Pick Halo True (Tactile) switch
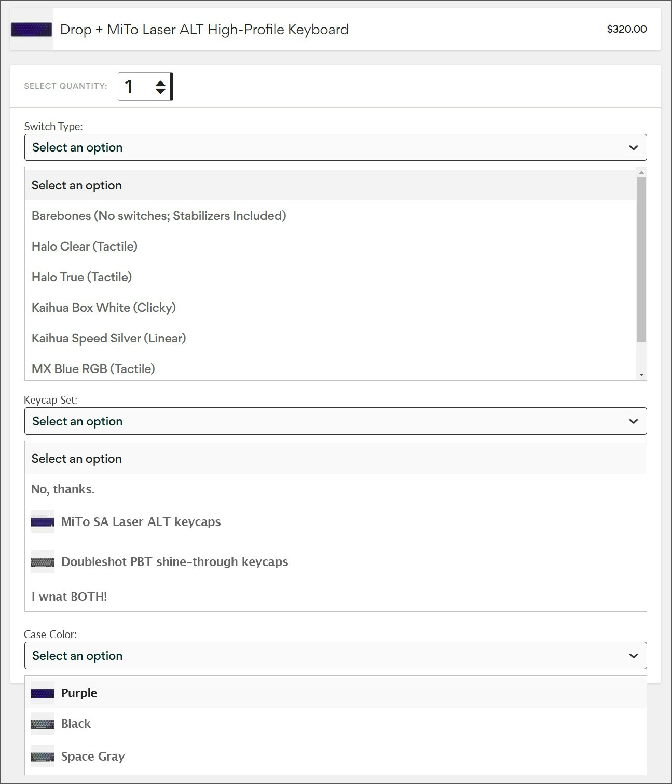The image size is (672, 784). click(x=81, y=277)
